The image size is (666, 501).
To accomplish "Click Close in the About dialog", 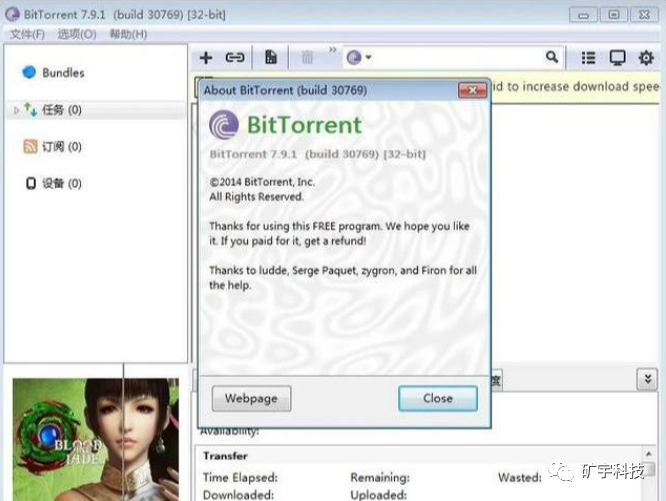I will point(438,398).
